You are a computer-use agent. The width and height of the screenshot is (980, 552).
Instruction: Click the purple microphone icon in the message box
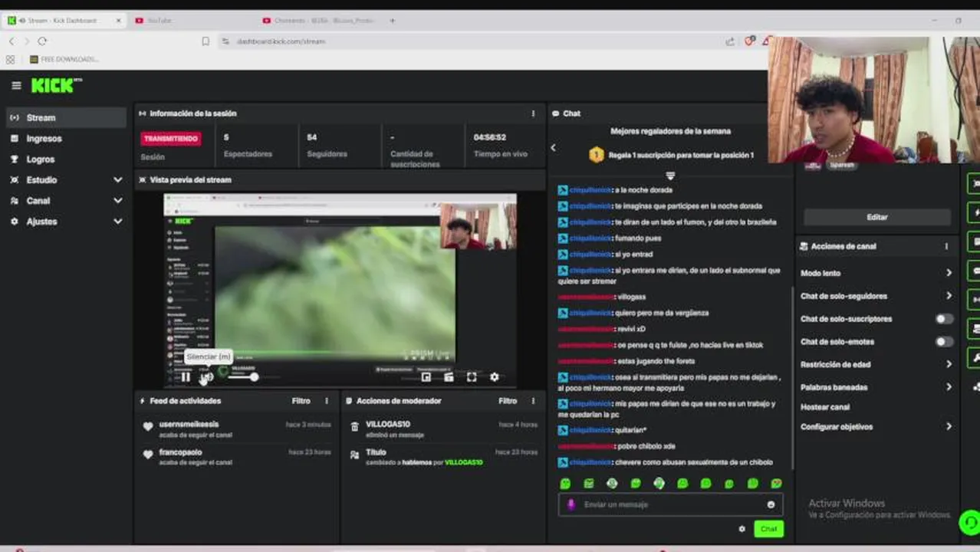coord(571,504)
